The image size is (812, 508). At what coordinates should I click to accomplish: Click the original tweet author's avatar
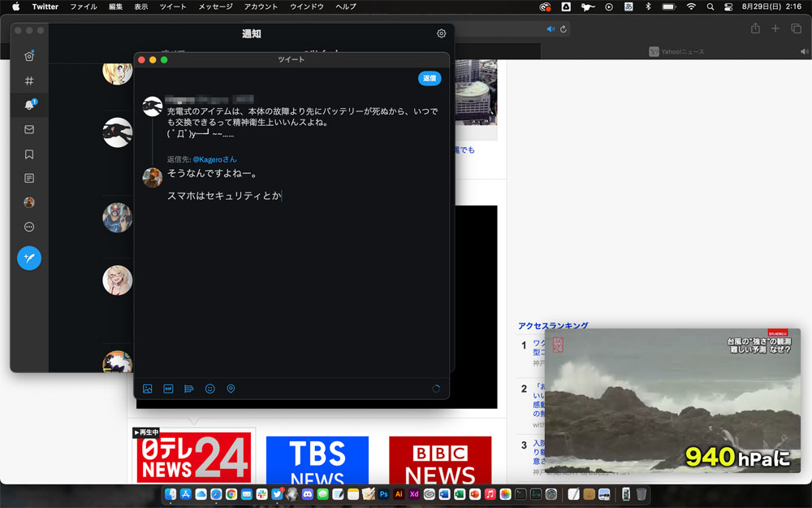pos(153,106)
